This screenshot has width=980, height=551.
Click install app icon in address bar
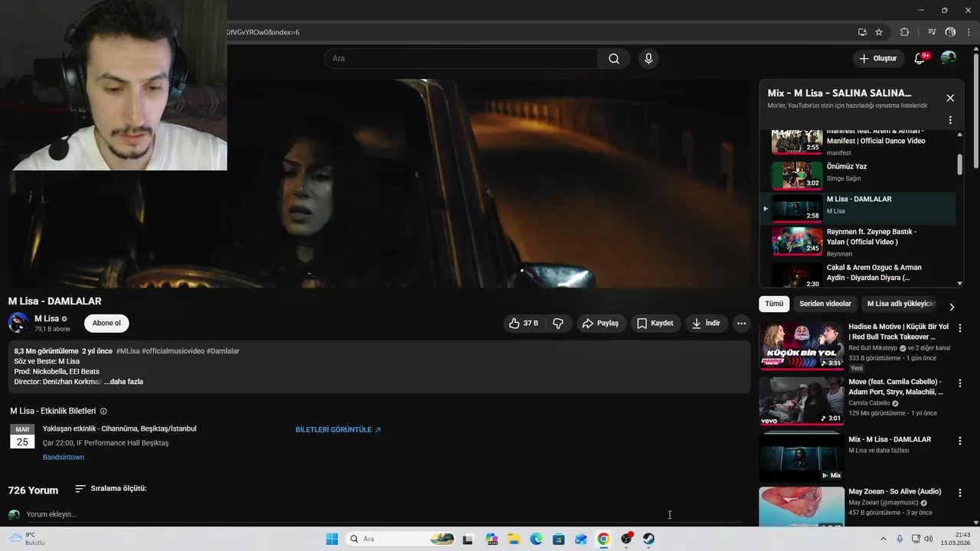[x=862, y=32]
